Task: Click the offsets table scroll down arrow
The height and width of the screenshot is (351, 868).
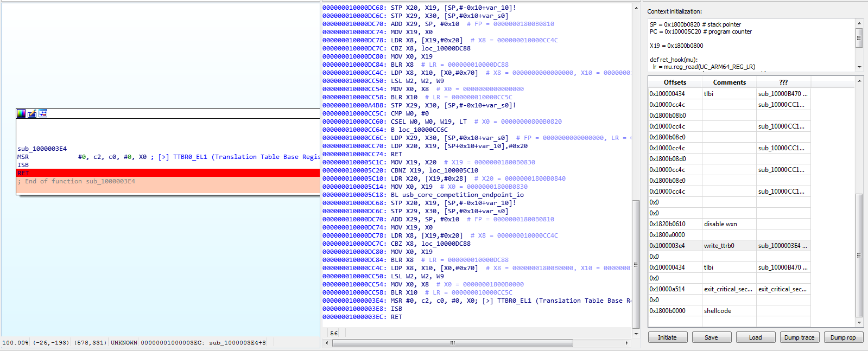Action: point(859,323)
